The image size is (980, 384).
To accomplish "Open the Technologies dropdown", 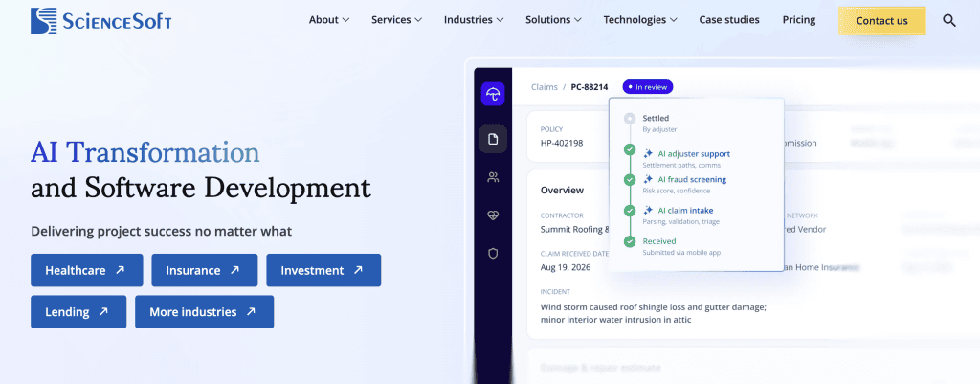I will pyautogui.click(x=640, y=20).
